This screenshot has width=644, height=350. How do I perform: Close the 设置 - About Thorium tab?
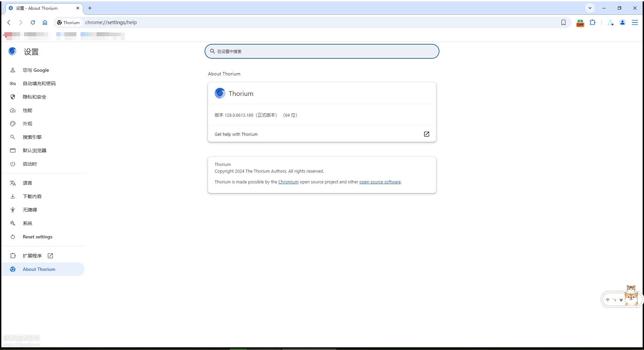click(78, 8)
